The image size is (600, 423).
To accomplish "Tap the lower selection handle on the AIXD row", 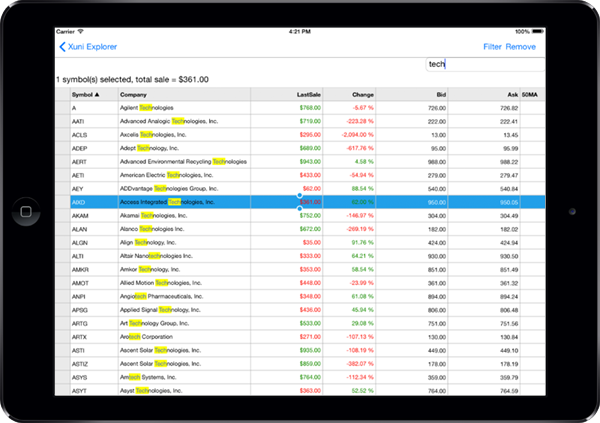I will (x=300, y=209).
